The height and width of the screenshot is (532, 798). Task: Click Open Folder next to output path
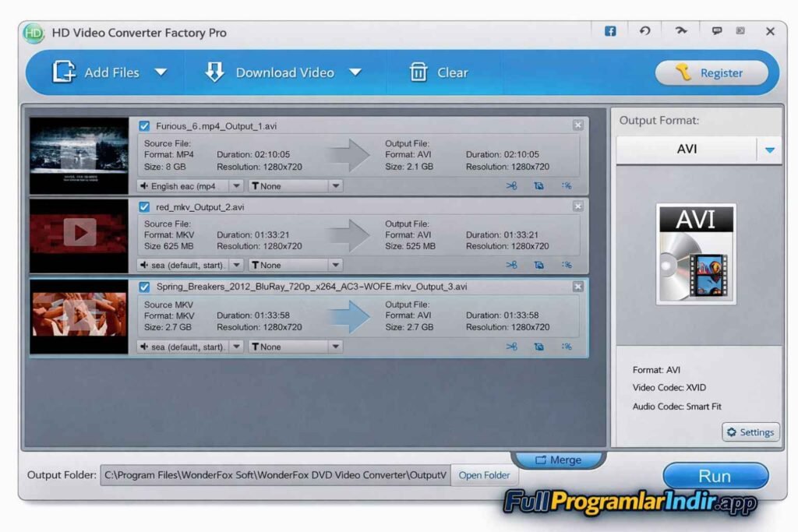pyautogui.click(x=484, y=474)
